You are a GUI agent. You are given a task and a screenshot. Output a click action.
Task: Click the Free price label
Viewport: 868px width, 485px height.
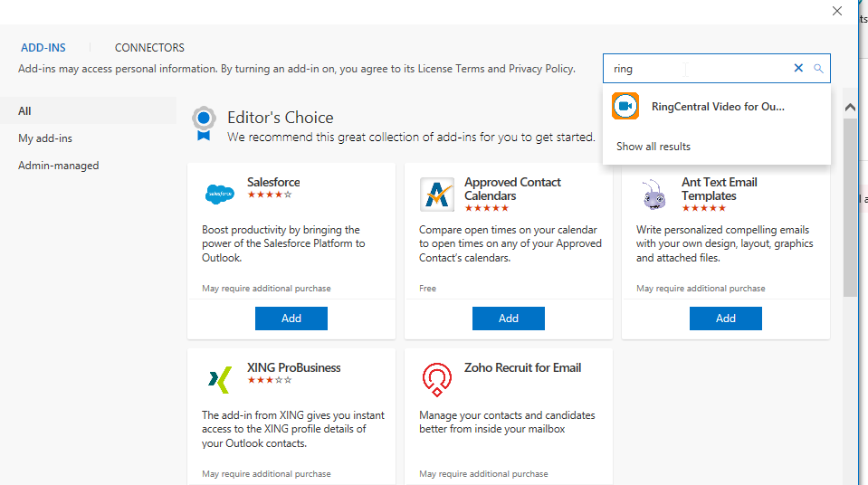click(x=427, y=289)
